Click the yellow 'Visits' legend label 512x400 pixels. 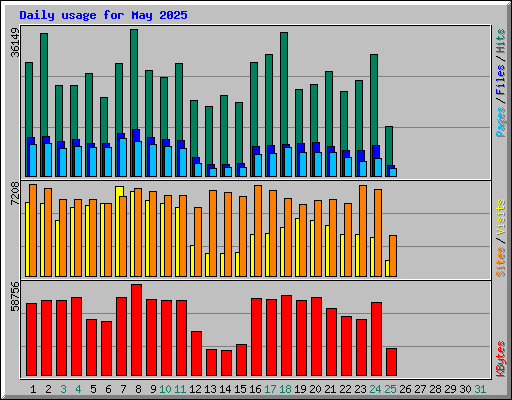[501, 217]
